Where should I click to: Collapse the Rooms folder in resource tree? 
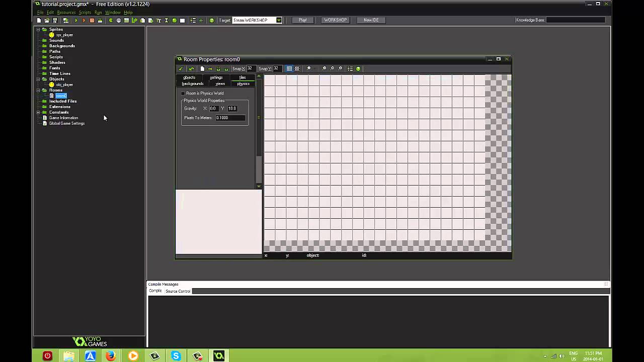tap(38, 90)
